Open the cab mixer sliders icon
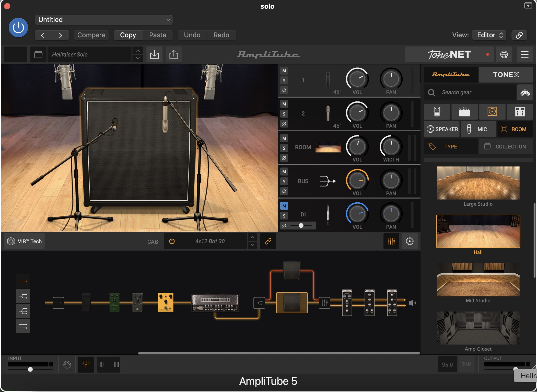This screenshot has height=392, width=537. pyautogui.click(x=391, y=241)
